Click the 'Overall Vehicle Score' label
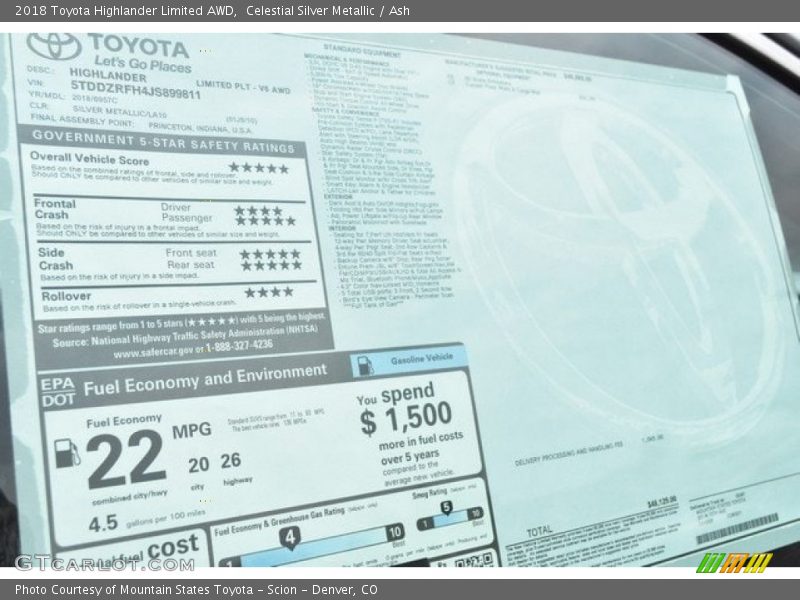This screenshot has width=800, height=600. (x=89, y=158)
